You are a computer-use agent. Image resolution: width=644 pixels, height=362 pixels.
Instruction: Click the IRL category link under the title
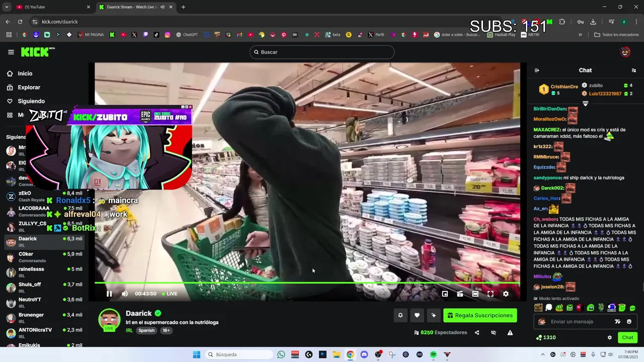pyautogui.click(x=129, y=330)
